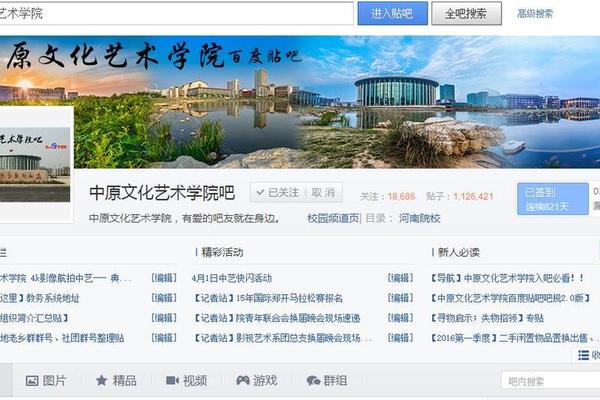Click the chat bubbles icon on 群组 tab
The image size is (600, 400).
click(x=313, y=381)
